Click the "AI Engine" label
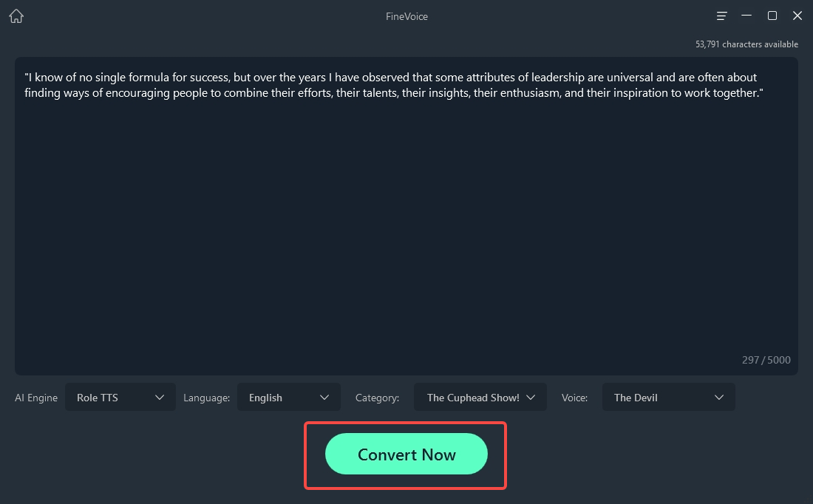Screen dimensions: 813x504 pyautogui.click(x=36, y=398)
